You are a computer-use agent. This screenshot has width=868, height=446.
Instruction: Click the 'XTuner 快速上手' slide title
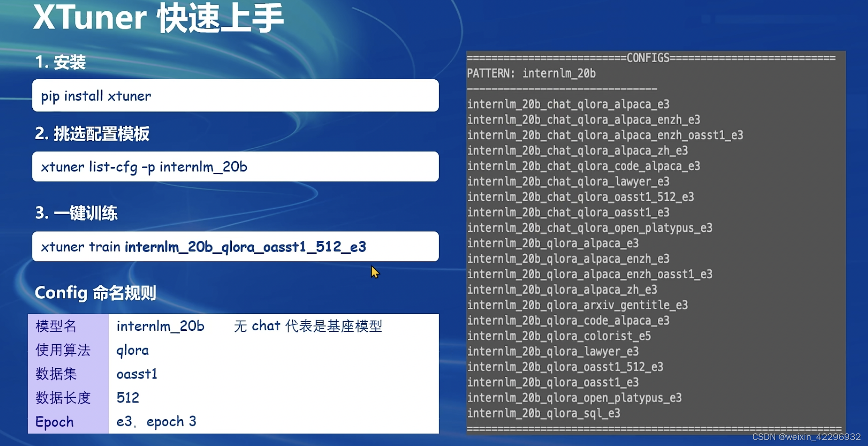158,18
